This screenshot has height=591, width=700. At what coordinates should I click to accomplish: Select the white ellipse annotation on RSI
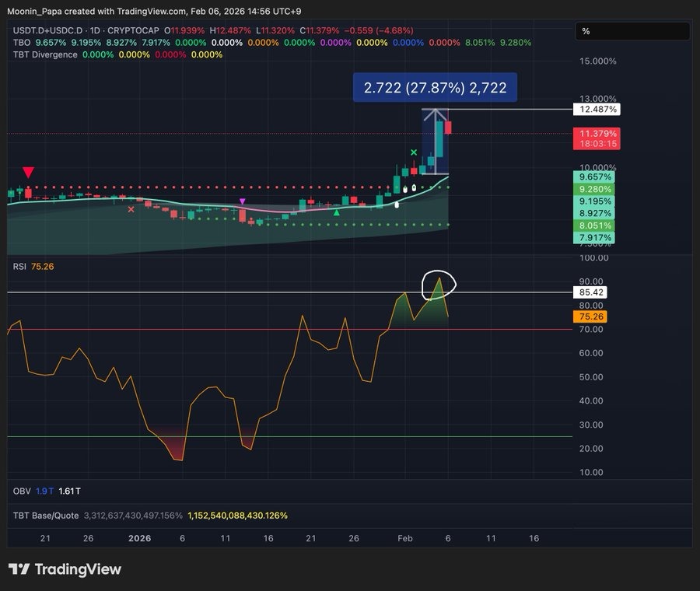point(440,284)
